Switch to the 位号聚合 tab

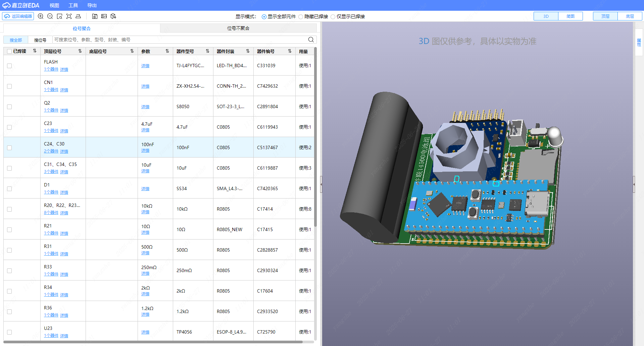pos(82,29)
